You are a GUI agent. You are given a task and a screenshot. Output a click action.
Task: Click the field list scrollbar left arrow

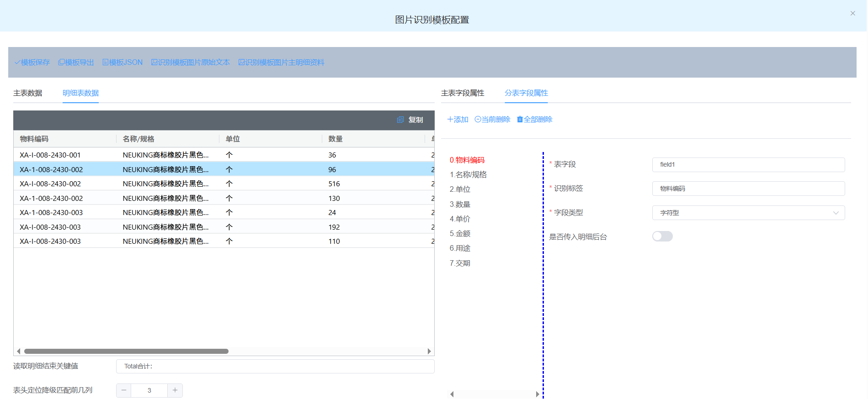pos(452,394)
